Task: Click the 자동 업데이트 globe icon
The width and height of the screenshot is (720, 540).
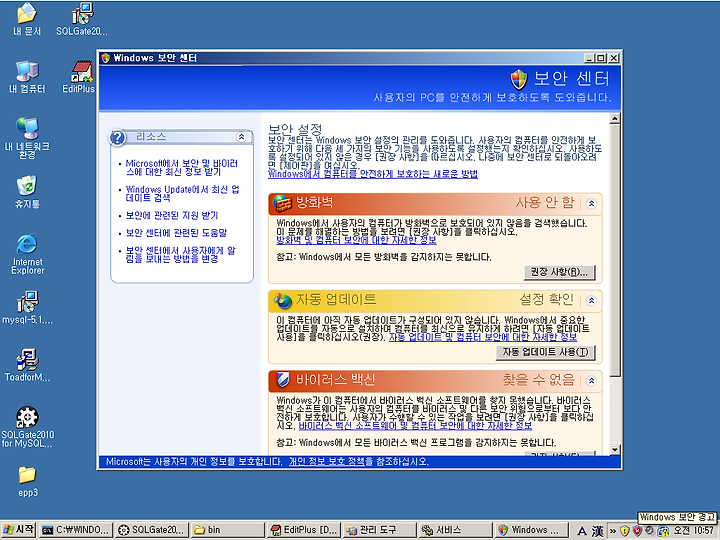Action: tap(282, 301)
